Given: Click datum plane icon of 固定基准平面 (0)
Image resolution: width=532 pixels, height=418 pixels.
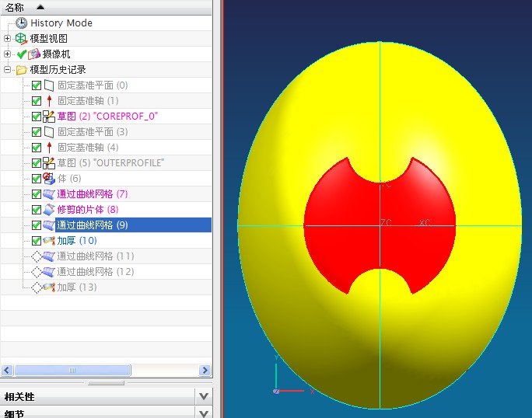Looking at the screenshot, I should pyautogui.click(x=49, y=85).
